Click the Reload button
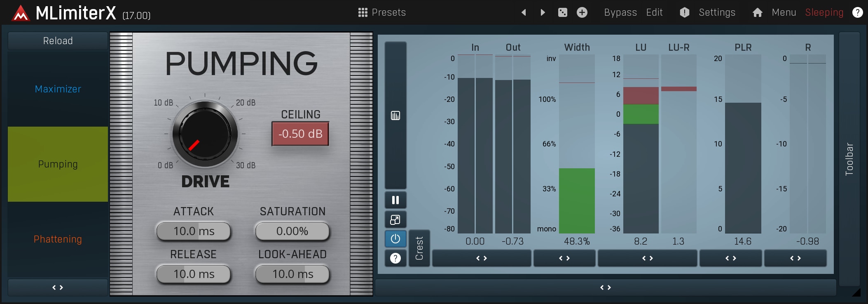Viewport: 868px width, 304px height. [58, 41]
